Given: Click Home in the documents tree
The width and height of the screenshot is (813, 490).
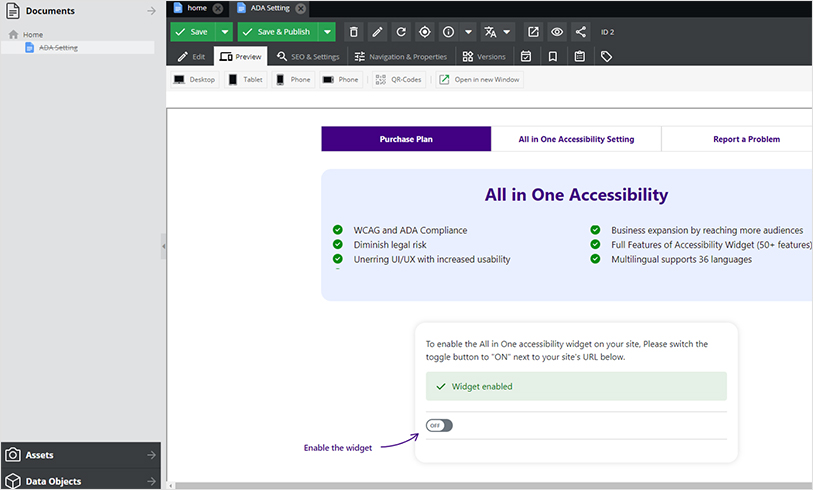Looking at the screenshot, I should [x=33, y=35].
